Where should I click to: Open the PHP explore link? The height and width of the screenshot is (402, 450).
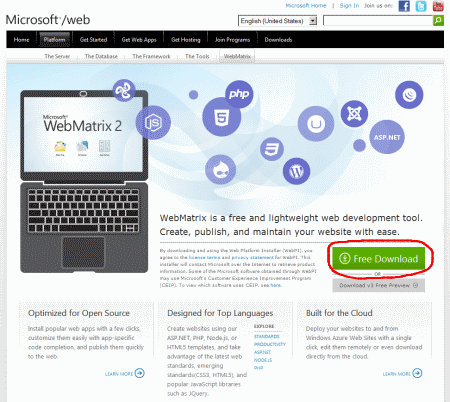point(259,368)
